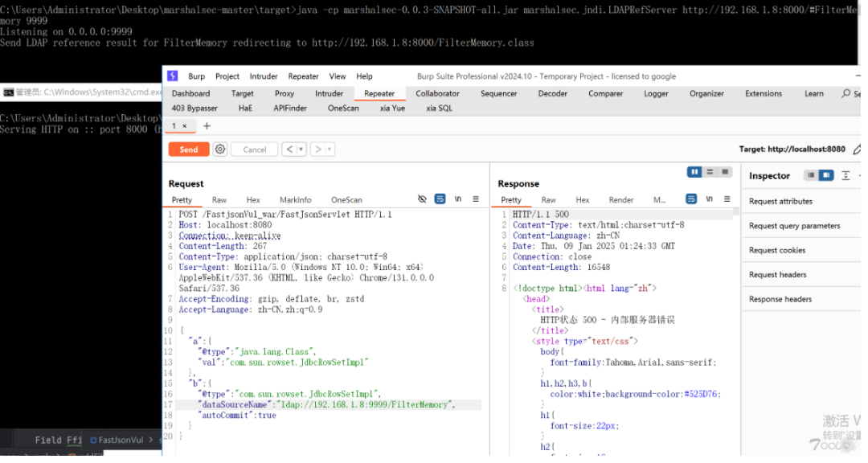
Task: Switch to Comparer tab
Action: point(606,93)
